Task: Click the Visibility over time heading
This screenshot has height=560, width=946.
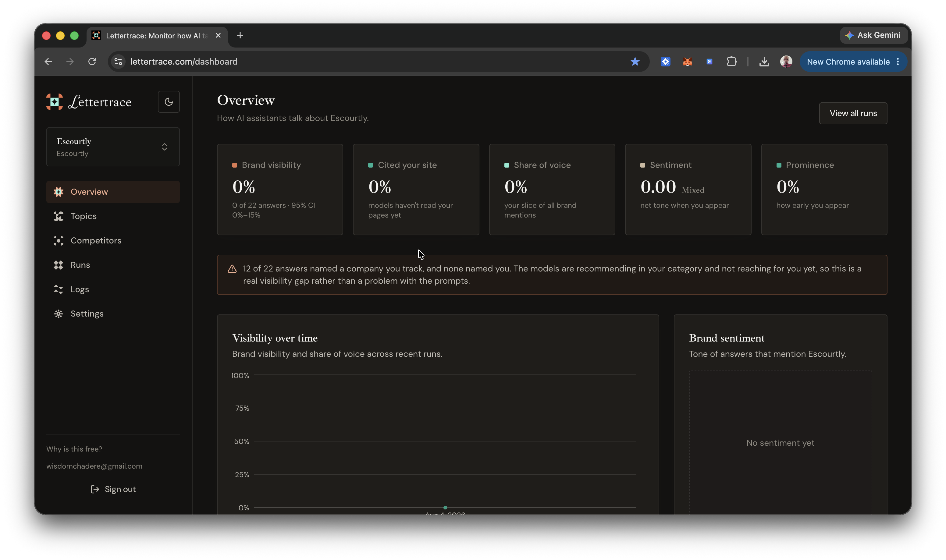Action: pos(275,338)
